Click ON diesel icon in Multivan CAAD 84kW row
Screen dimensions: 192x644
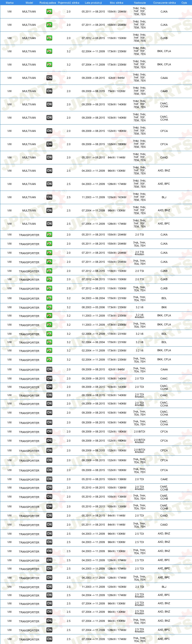[49, 157]
